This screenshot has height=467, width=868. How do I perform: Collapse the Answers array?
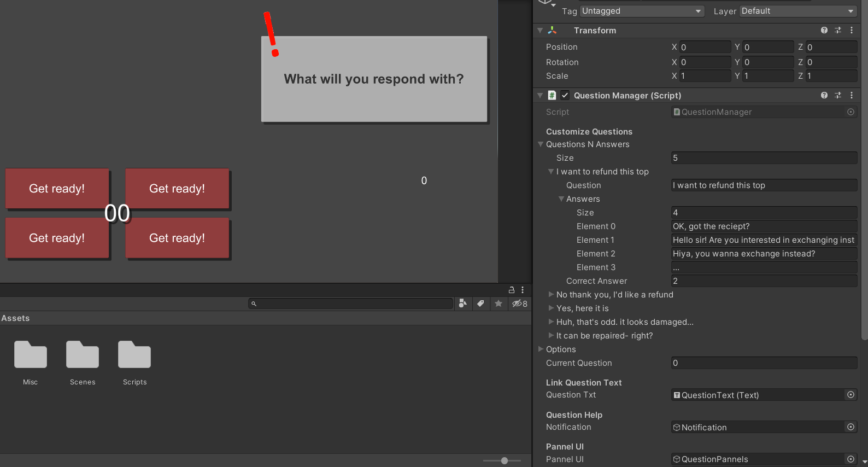(561, 199)
